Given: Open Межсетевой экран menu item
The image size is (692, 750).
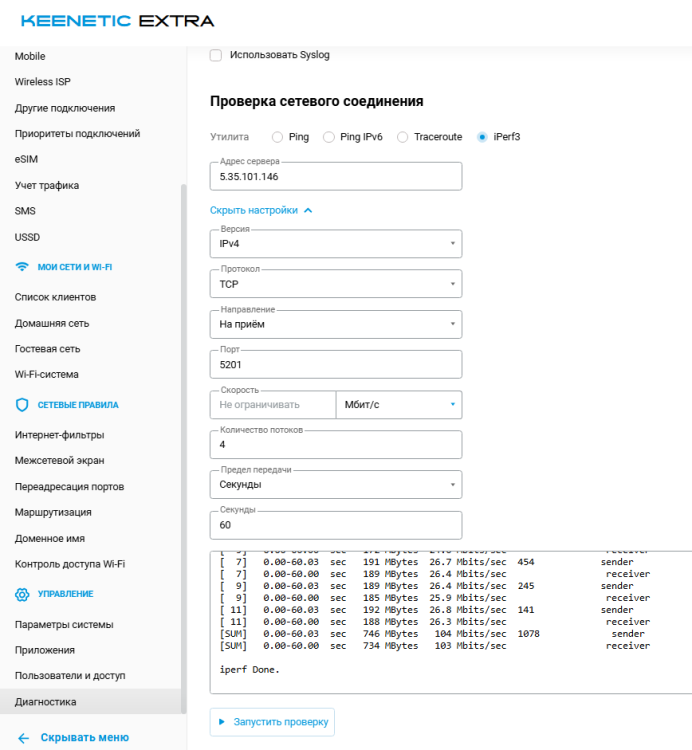Looking at the screenshot, I should 59,461.
